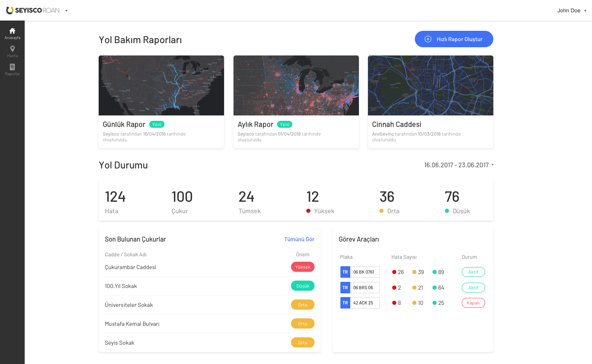Viewport: 592px width, 364px height.
Task: Click orange count 10 for 42 ACK 25
Action: tap(418, 303)
